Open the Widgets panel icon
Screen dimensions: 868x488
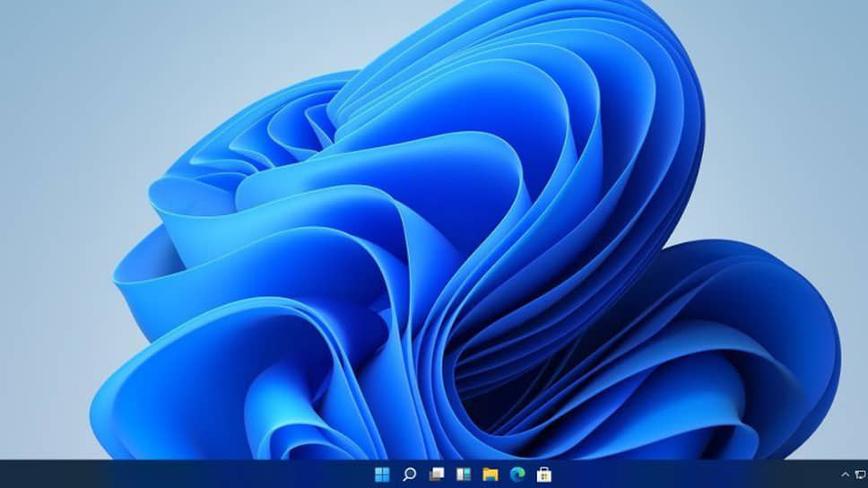[x=463, y=474]
